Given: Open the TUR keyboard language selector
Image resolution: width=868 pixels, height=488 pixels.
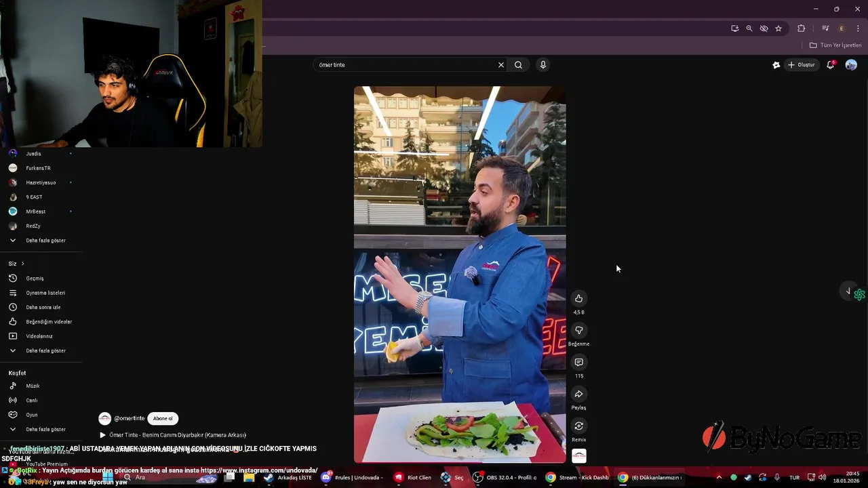Looking at the screenshot, I should (794, 478).
